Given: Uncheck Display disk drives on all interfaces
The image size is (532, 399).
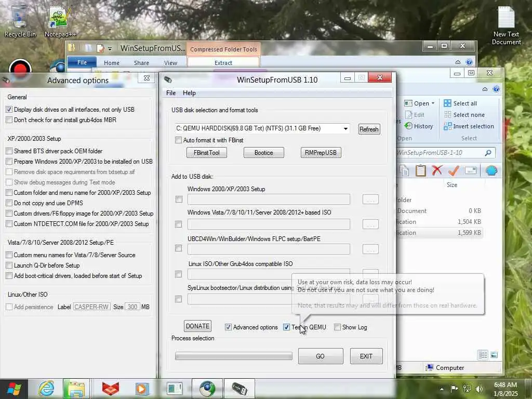Looking at the screenshot, I should tap(9, 109).
